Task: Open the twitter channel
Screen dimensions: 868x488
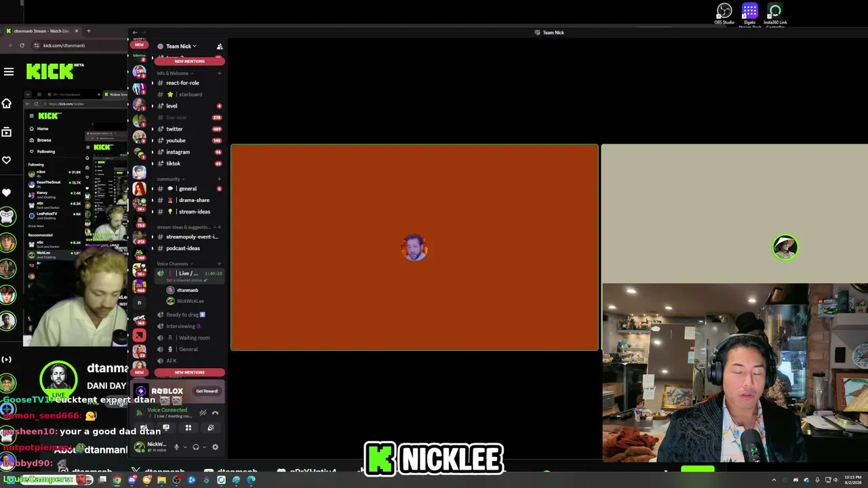Action: point(189,129)
